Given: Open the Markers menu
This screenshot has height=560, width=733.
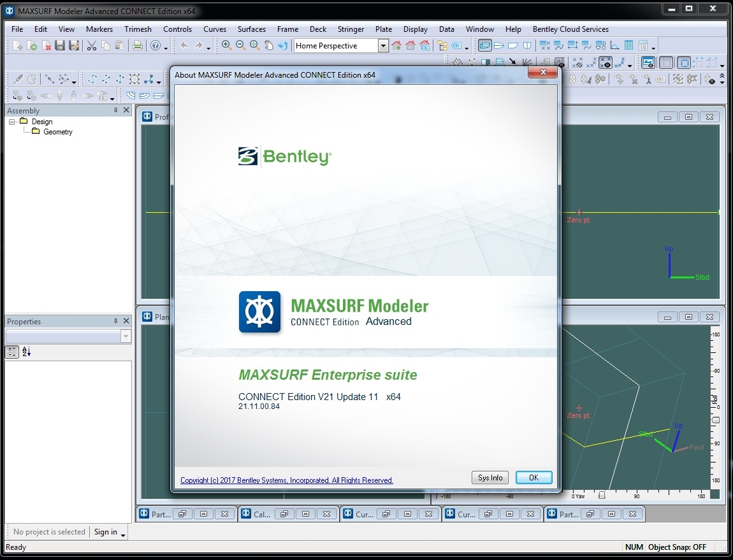Looking at the screenshot, I should (99, 29).
